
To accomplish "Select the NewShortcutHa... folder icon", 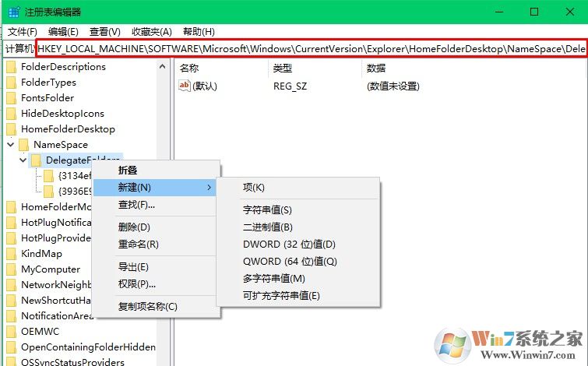I will pos(12,301).
